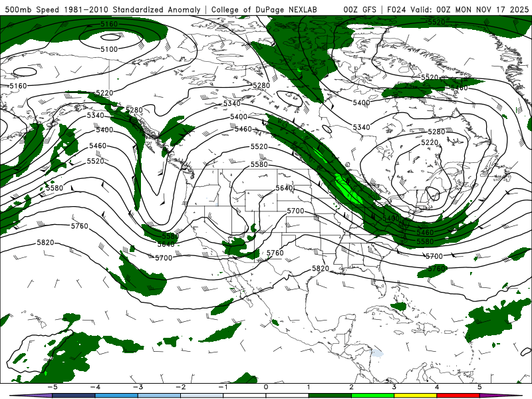Click the '-4' colorbar tick label
This screenshot has width=532, height=399.
95,387
